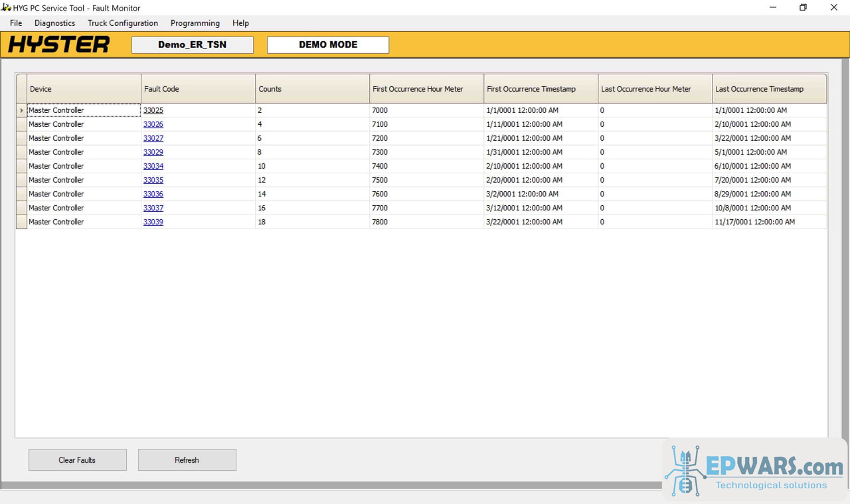
Task: Click Master Controller cell in 33025 row
Action: pos(84,110)
